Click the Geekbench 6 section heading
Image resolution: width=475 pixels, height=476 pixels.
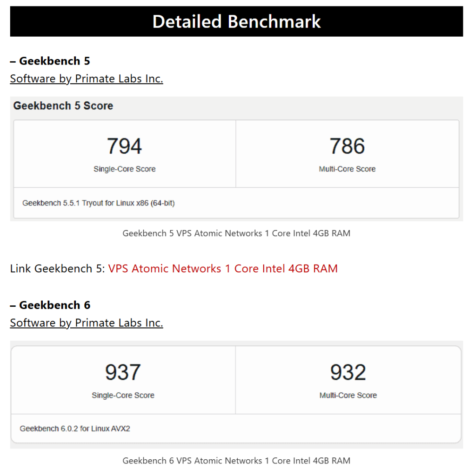coord(50,305)
